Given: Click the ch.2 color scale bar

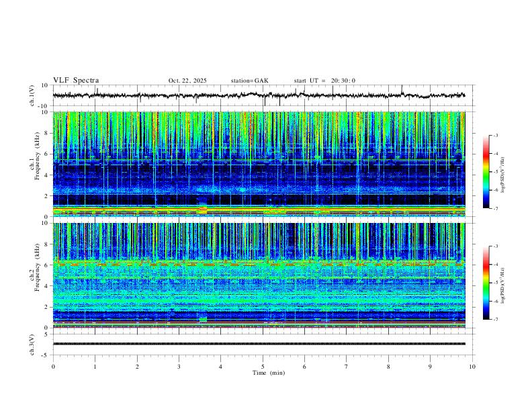Looking at the screenshot, I should click(486, 283).
